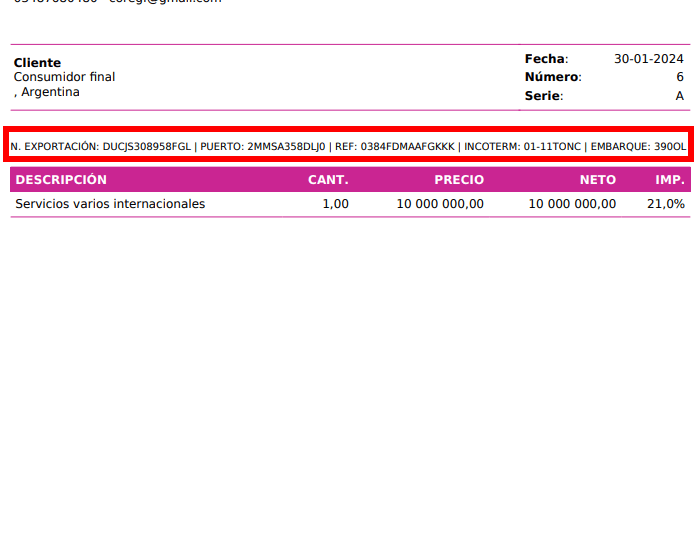698x560 pixels.
Task: Click the Fecha label
Action: tap(546, 59)
